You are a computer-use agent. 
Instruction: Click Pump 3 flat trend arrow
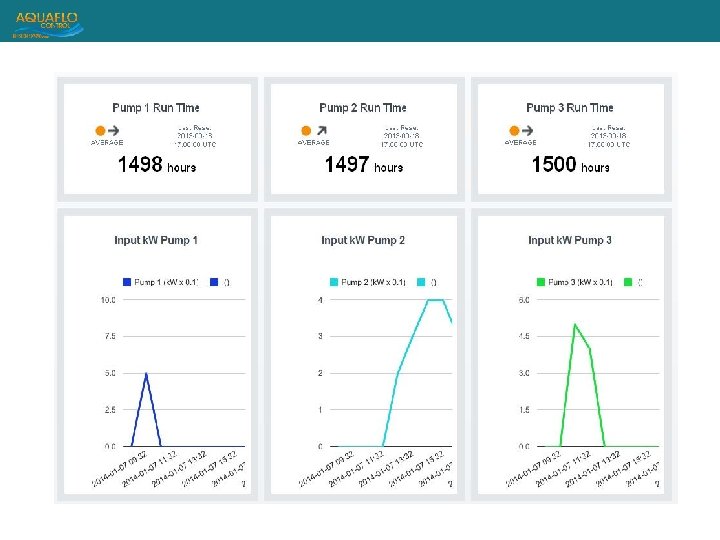point(528,130)
